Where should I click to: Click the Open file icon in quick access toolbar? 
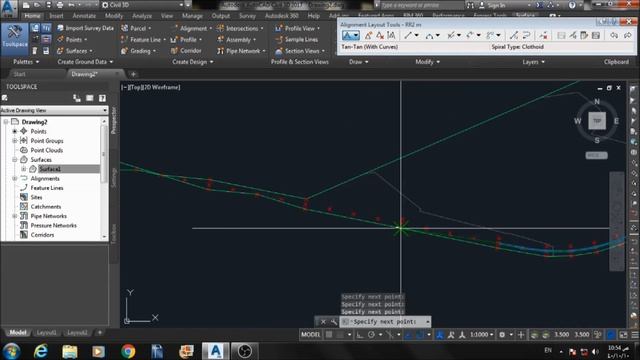(x=37, y=5)
